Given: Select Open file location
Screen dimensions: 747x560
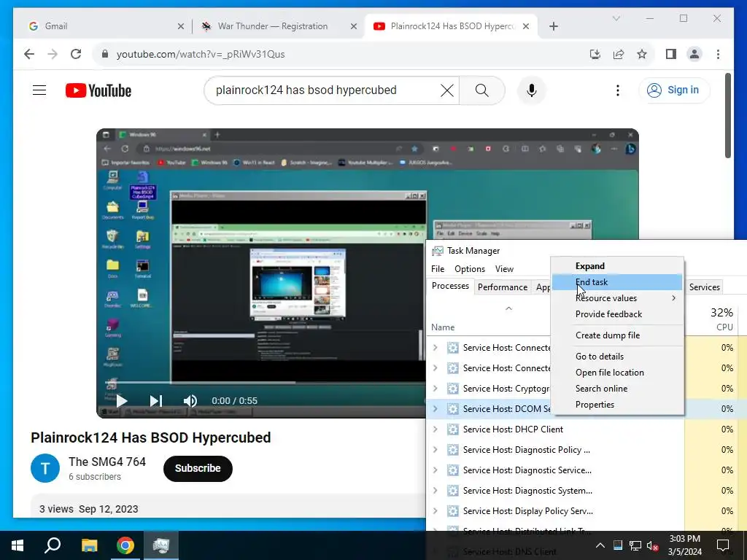Looking at the screenshot, I should click(617, 373).
